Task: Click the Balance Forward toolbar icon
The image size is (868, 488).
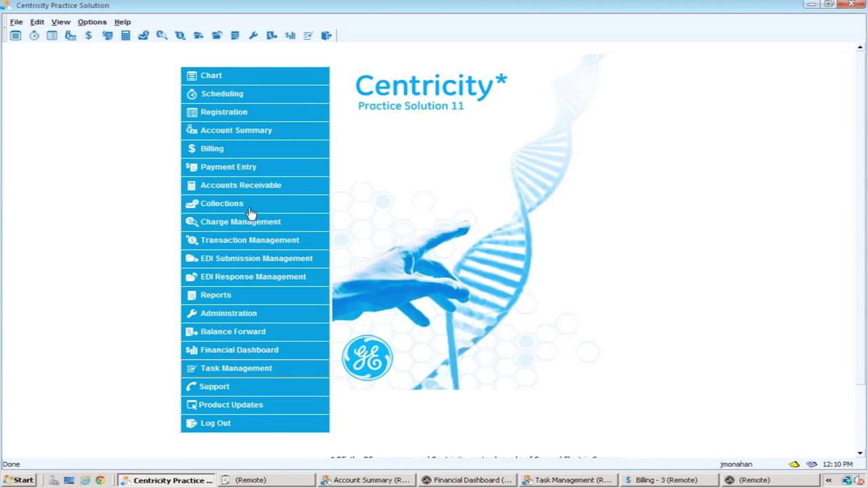Action: tap(272, 35)
